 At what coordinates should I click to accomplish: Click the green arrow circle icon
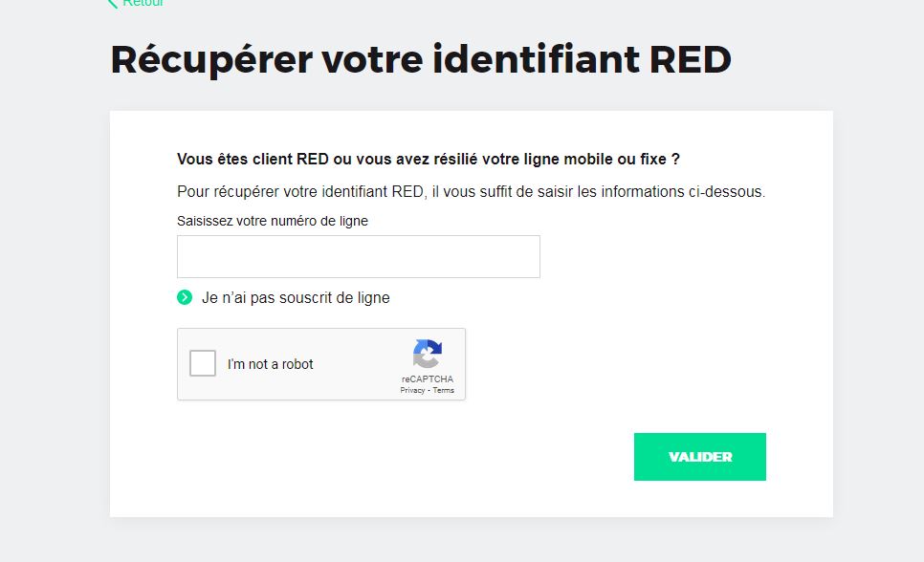(185, 297)
